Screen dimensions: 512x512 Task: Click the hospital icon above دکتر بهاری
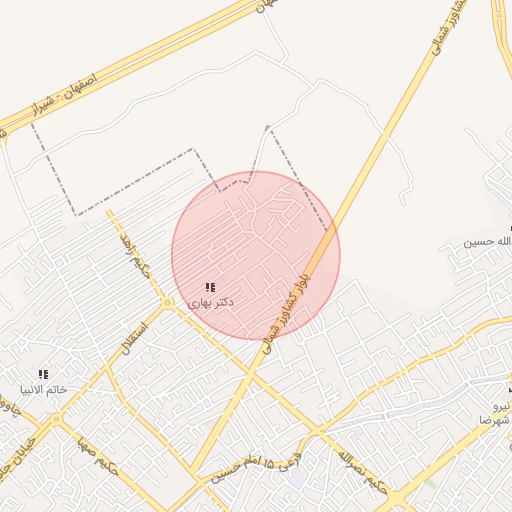point(210,287)
